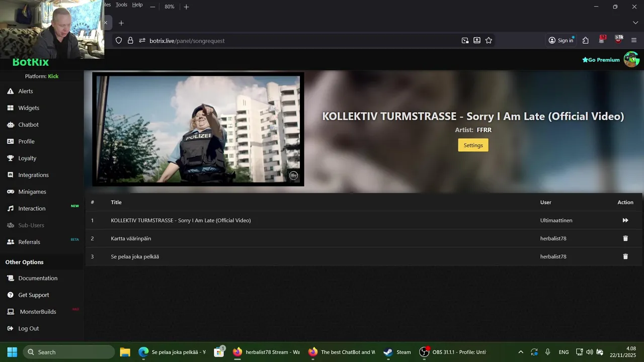Click Log Out
The width and height of the screenshot is (644, 362).
(x=28, y=328)
